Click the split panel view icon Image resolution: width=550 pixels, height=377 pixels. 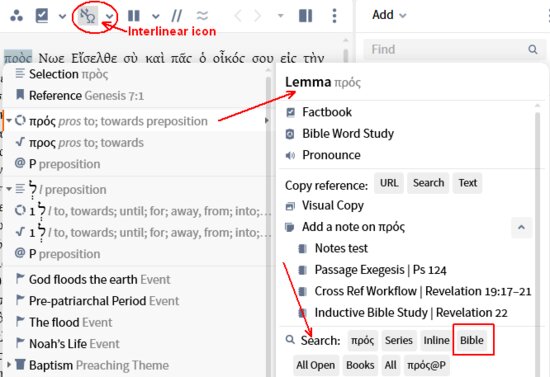click(306, 16)
